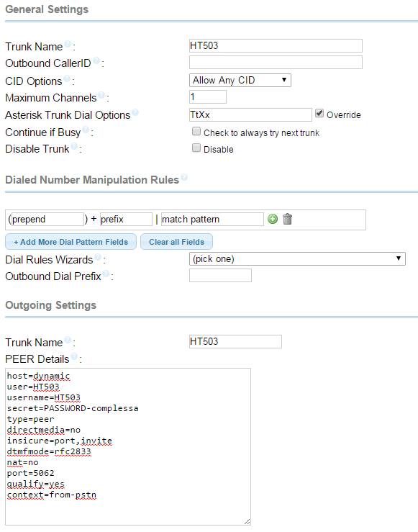This screenshot has width=418, height=532.
Task: Open help icon next to CID Options
Action: (67, 78)
